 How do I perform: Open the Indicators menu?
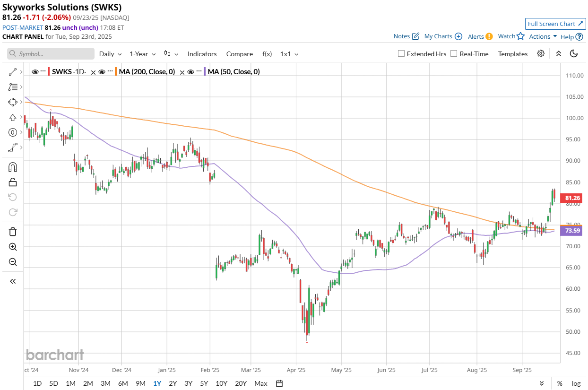(x=202, y=54)
